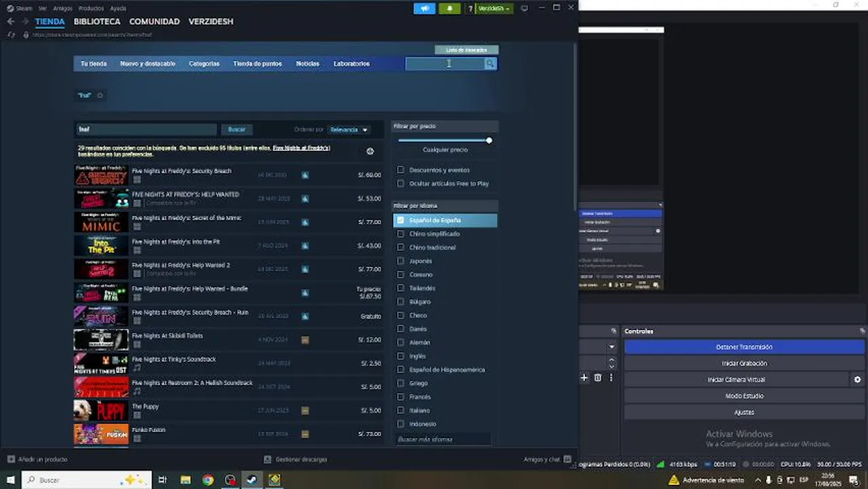Click the store search magnifier icon
The width and height of the screenshot is (868, 489).
pyautogui.click(x=490, y=64)
